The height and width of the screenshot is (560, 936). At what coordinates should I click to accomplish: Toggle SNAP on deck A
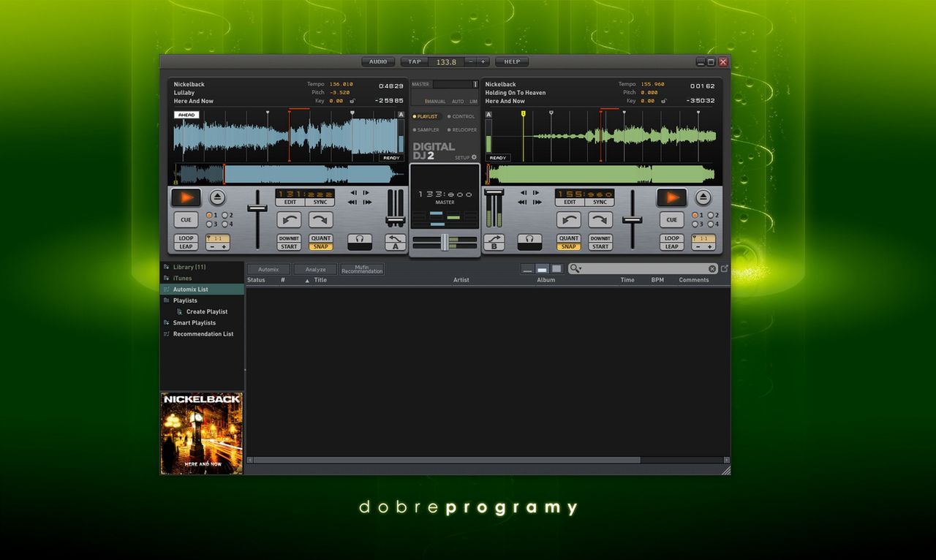(x=321, y=246)
